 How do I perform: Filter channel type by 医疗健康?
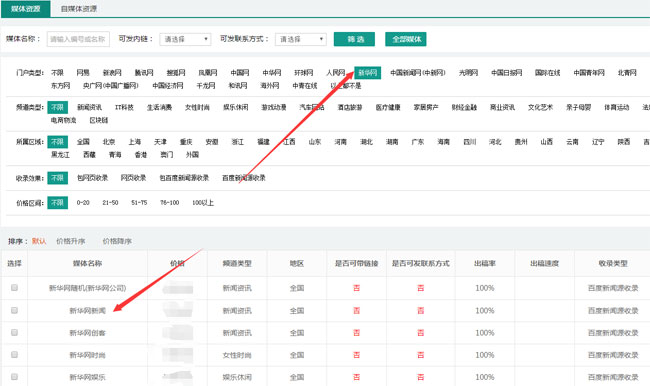388,107
